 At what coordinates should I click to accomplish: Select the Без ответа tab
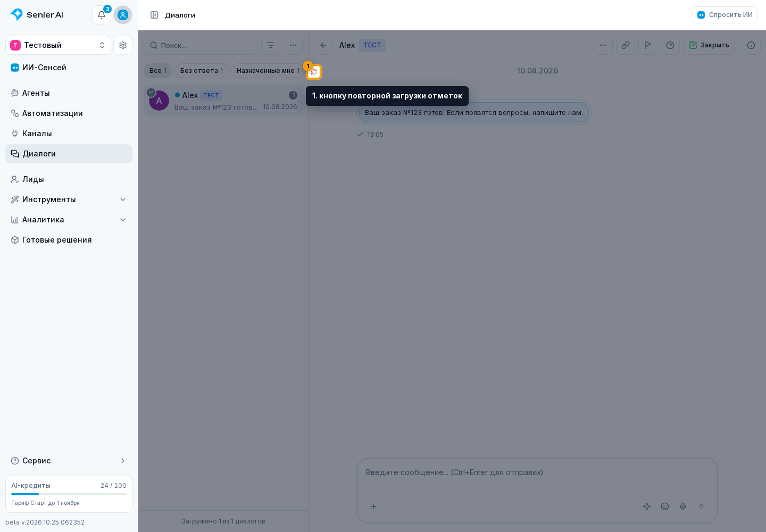202,71
